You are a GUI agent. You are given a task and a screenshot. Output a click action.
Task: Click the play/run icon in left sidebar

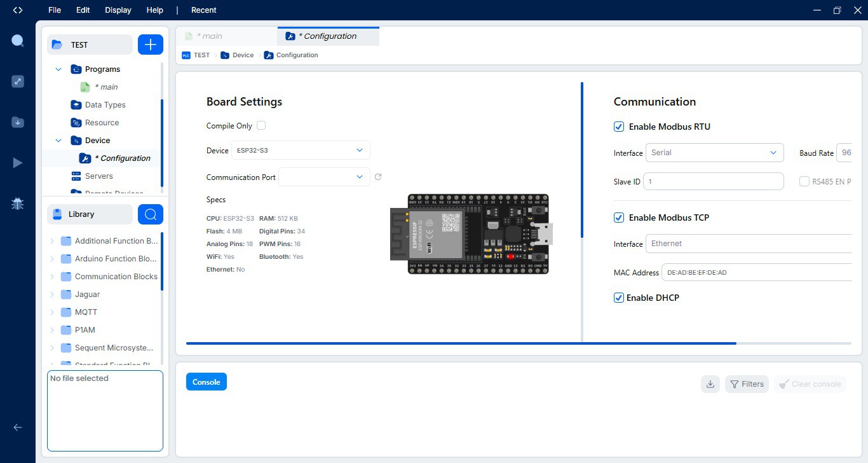click(x=18, y=163)
